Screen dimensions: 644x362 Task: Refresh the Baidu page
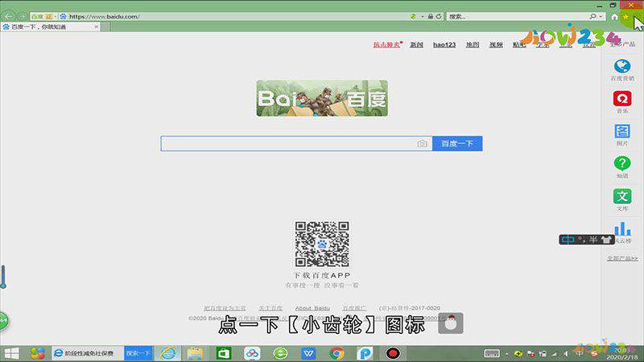coord(439,16)
